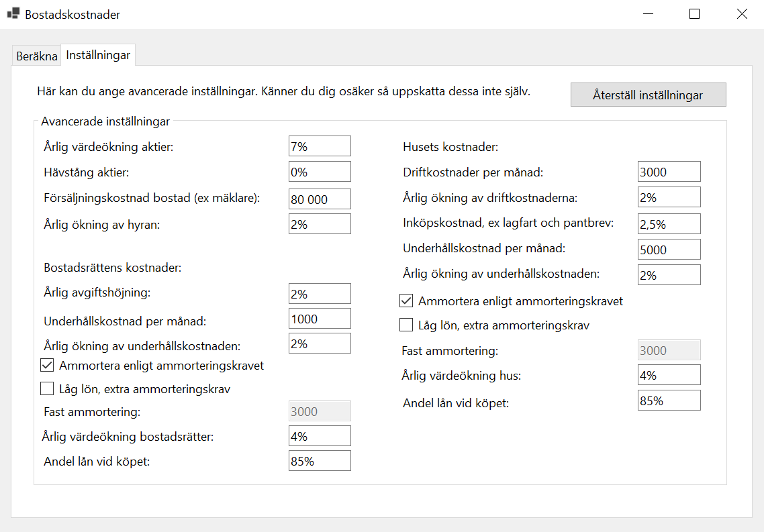Toggle Ammortera enligt ammorteringskravet under Bostadsrättens kostnader
Image resolution: width=764 pixels, height=532 pixels.
tap(47, 366)
